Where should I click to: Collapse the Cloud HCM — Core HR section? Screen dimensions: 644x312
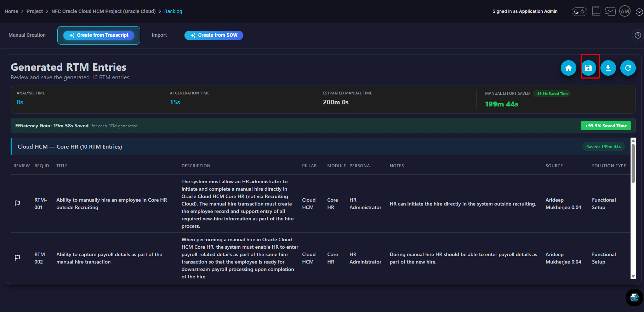70,147
